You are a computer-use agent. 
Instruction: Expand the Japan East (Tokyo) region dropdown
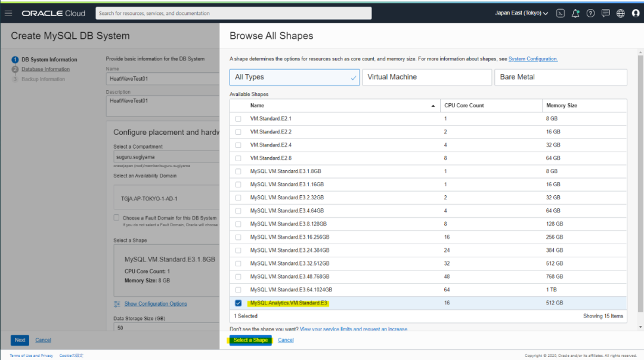522,13
